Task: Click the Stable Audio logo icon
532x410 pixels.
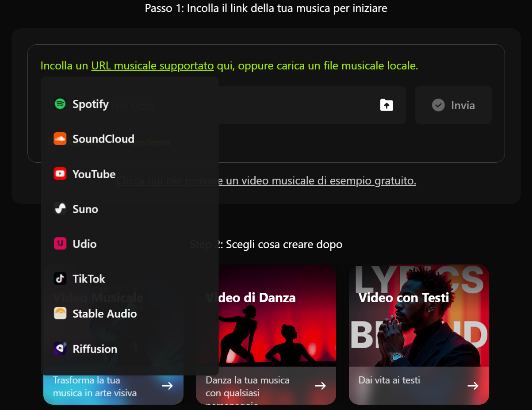Action: 60,314
